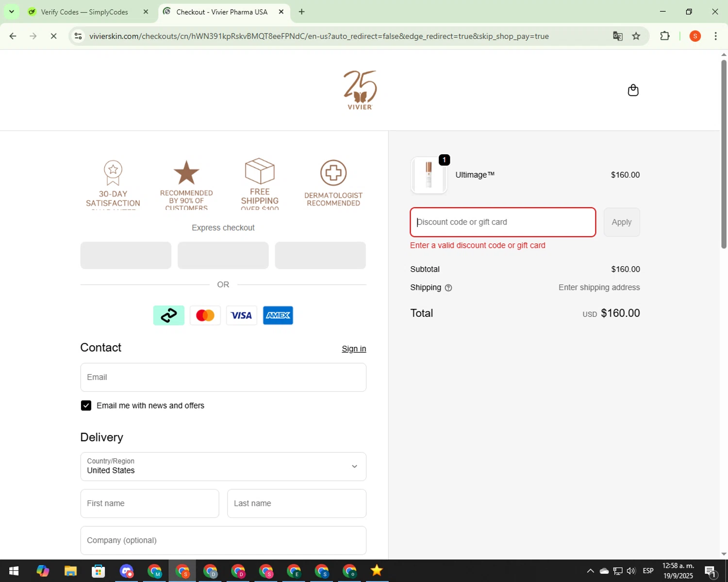Image resolution: width=728 pixels, height=582 pixels.
Task: Click the Amex payment icon
Action: (278, 315)
